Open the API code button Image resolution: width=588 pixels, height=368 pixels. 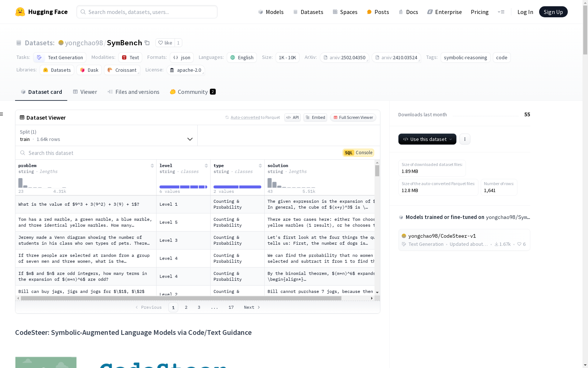point(293,117)
